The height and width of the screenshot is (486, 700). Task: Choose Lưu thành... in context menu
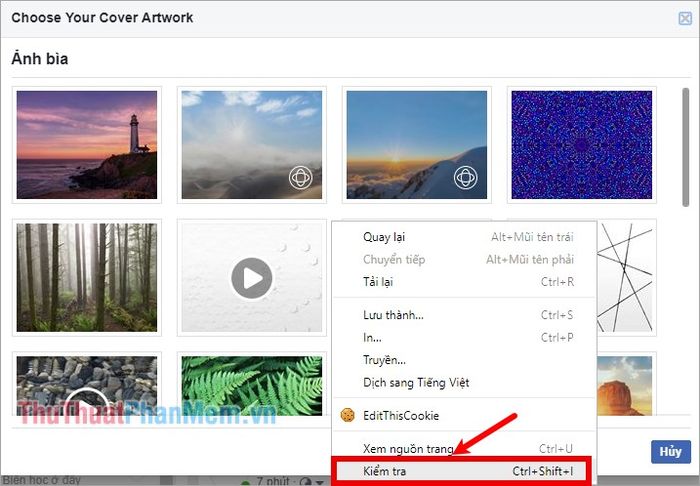click(464, 315)
